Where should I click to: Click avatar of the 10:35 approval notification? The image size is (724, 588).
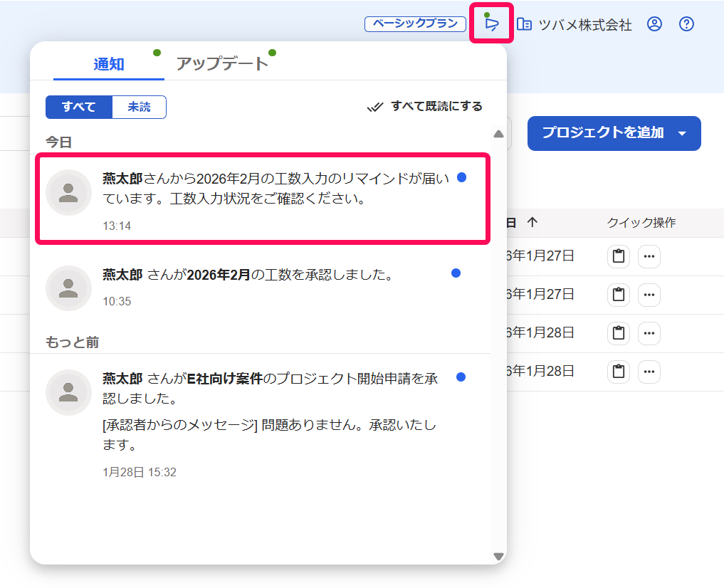[x=69, y=288]
